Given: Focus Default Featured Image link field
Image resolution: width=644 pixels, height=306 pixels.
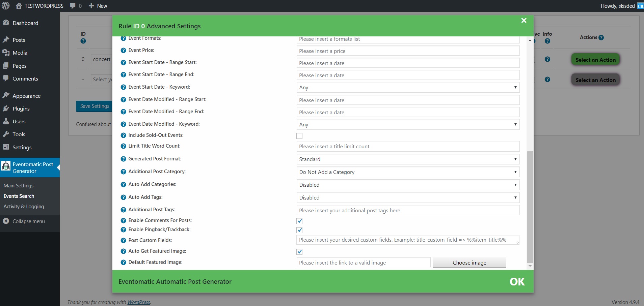Looking at the screenshot, I should coord(364,263).
